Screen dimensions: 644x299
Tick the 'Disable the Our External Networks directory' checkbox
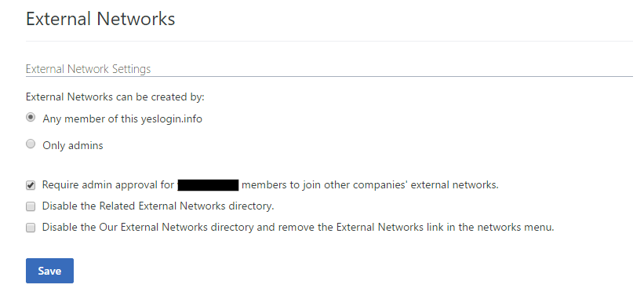[x=31, y=228]
